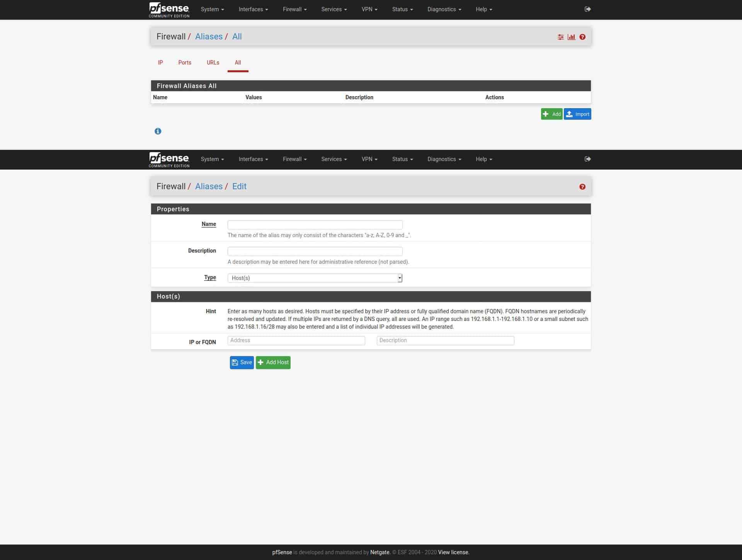Click help icon on Aliases All header
The width and height of the screenshot is (742, 560).
582,37
